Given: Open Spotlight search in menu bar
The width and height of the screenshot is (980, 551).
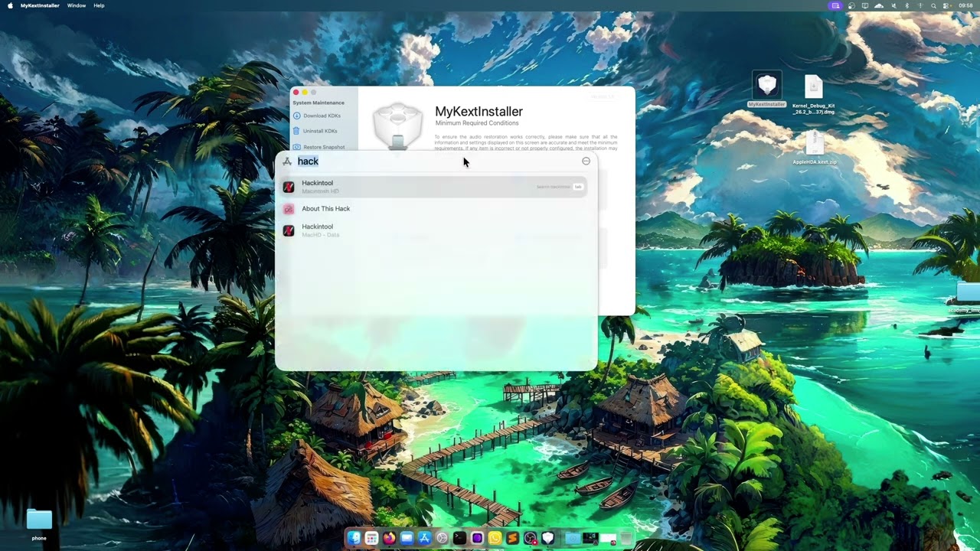Looking at the screenshot, I should pyautogui.click(x=933, y=5).
